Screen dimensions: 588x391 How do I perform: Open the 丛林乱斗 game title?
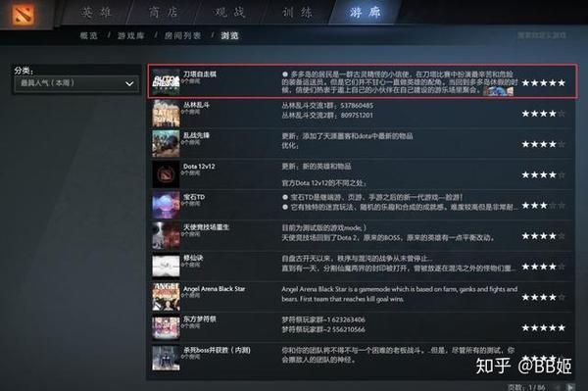click(x=196, y=105)
